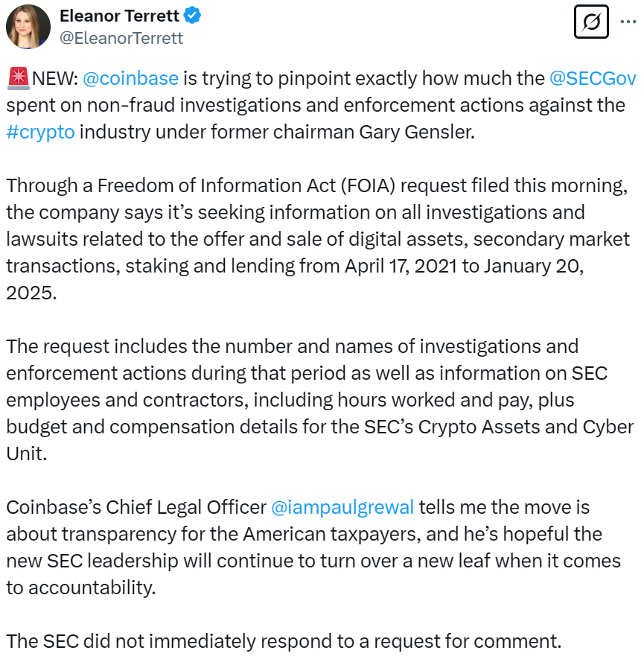Click the #crypto hashtag
This screenshot has height=662, width=644.
click(x=40, y=131)
